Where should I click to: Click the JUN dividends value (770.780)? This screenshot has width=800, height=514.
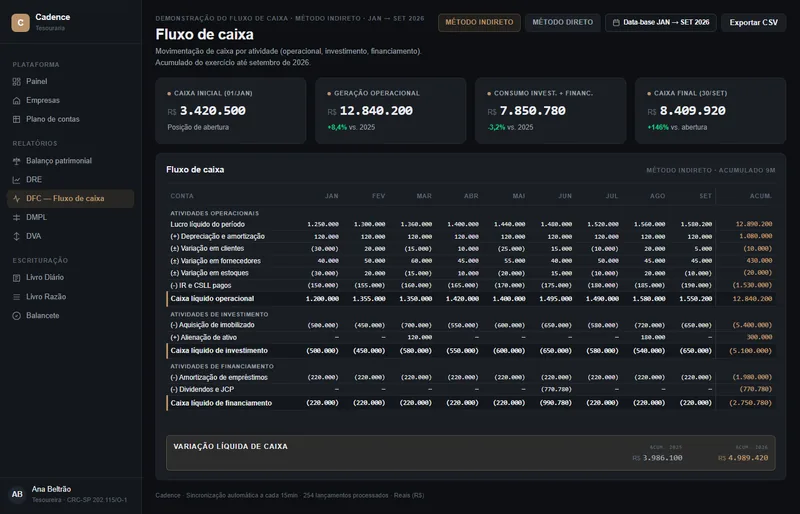coord(556,389)
